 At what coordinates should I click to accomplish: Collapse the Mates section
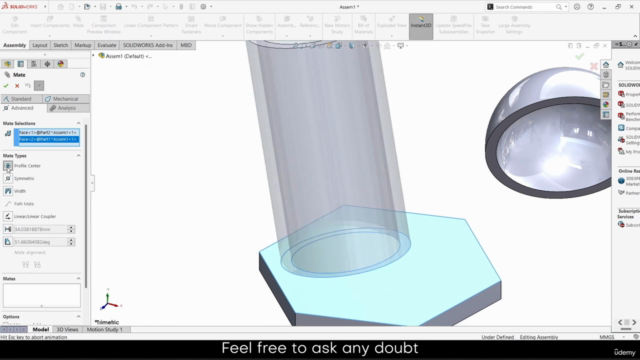[78, 278]
